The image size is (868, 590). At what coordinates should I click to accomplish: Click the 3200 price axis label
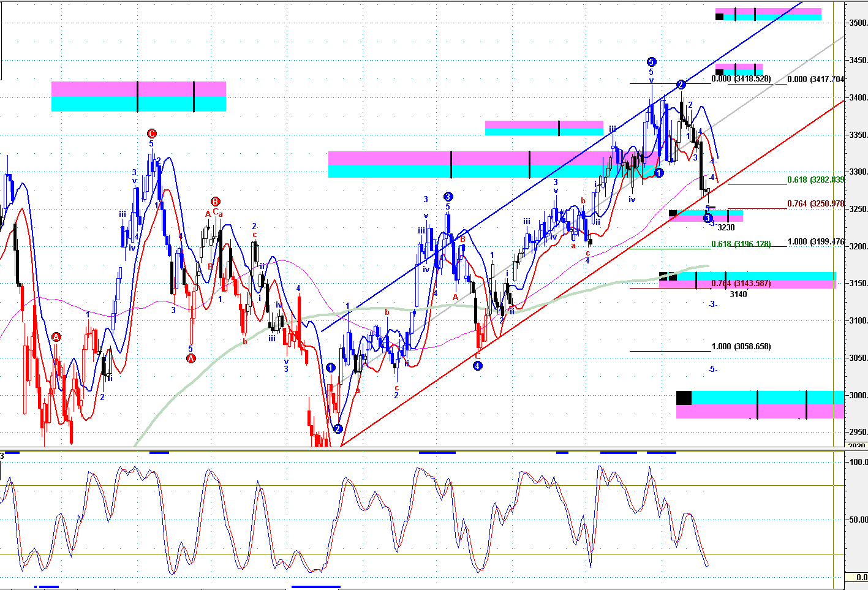[858, 246]
